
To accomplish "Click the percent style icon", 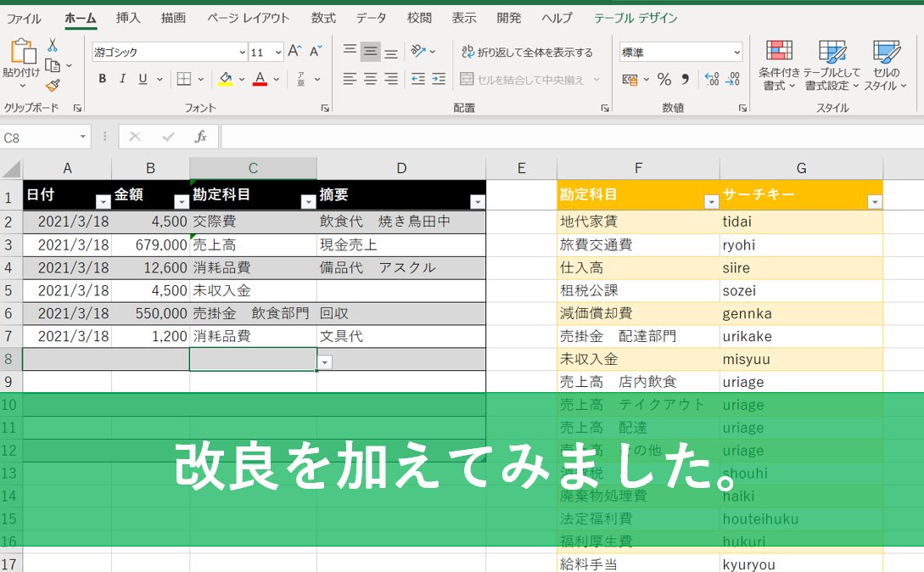I will click(664, 80).
